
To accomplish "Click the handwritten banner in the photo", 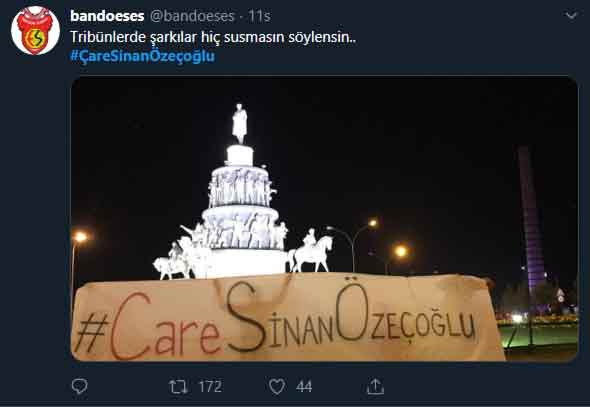I will pyautogui.click(x=286, y=318).
